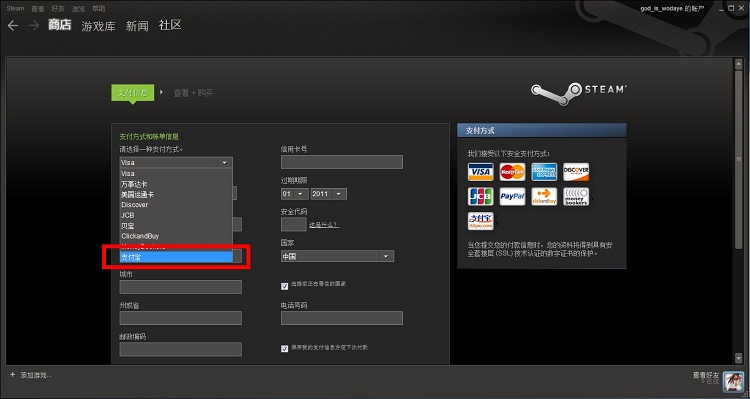This screenshot has width=750, height=399.
Task: Choose ClickandBuy from the payment list
Action: (176, 236)
